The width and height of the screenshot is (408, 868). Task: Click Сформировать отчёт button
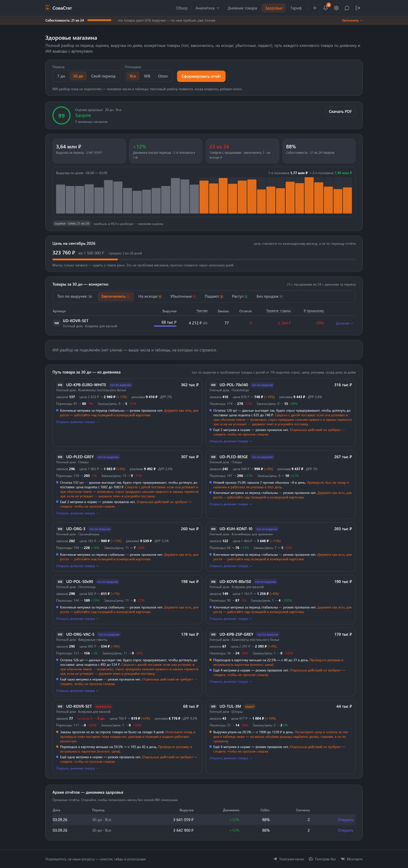[201, 76]
